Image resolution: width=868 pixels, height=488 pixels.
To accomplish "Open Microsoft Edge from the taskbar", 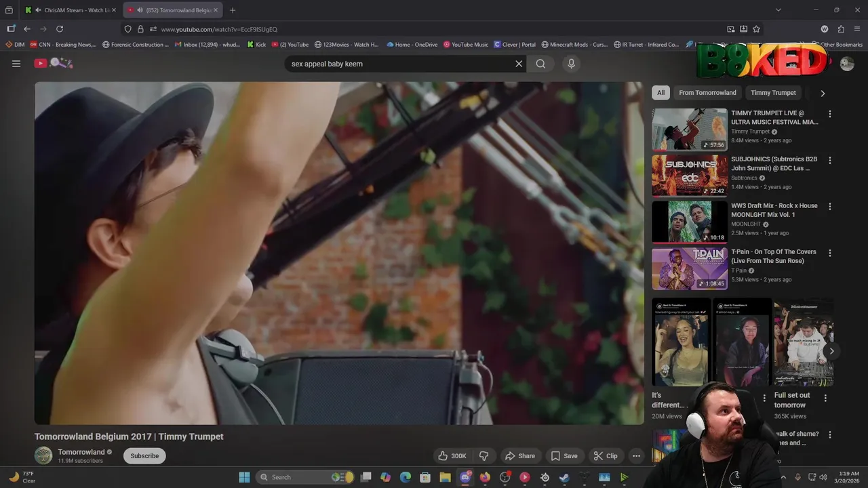I will (x=406, y=477).
